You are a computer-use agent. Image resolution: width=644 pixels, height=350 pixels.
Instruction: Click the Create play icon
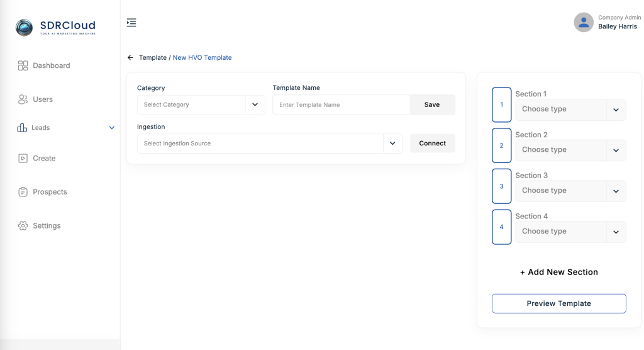coord(23,158)
